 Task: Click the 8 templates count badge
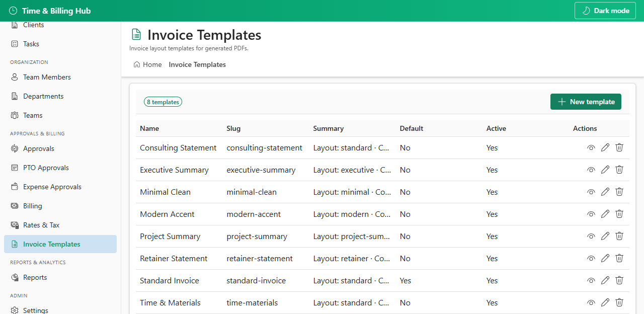click(163, 102)
